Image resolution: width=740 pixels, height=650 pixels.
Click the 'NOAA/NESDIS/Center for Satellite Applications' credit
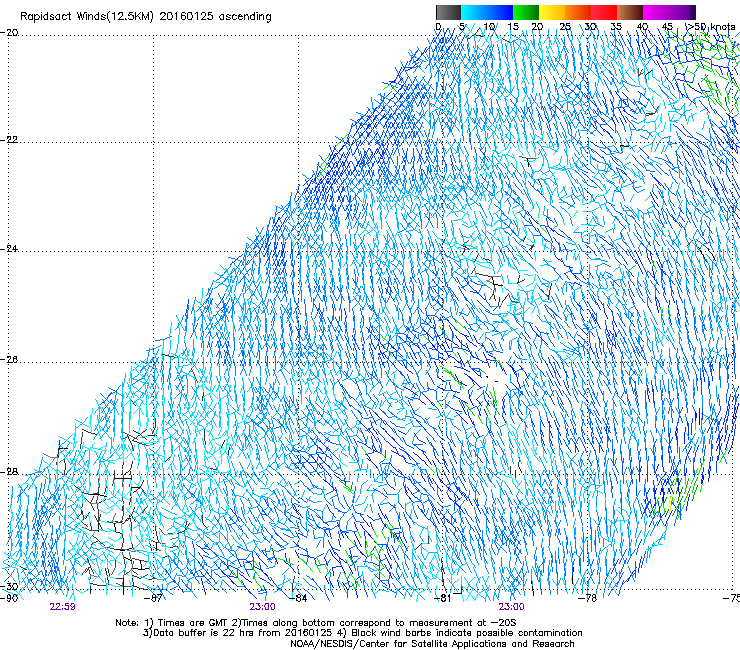[432, 643]
